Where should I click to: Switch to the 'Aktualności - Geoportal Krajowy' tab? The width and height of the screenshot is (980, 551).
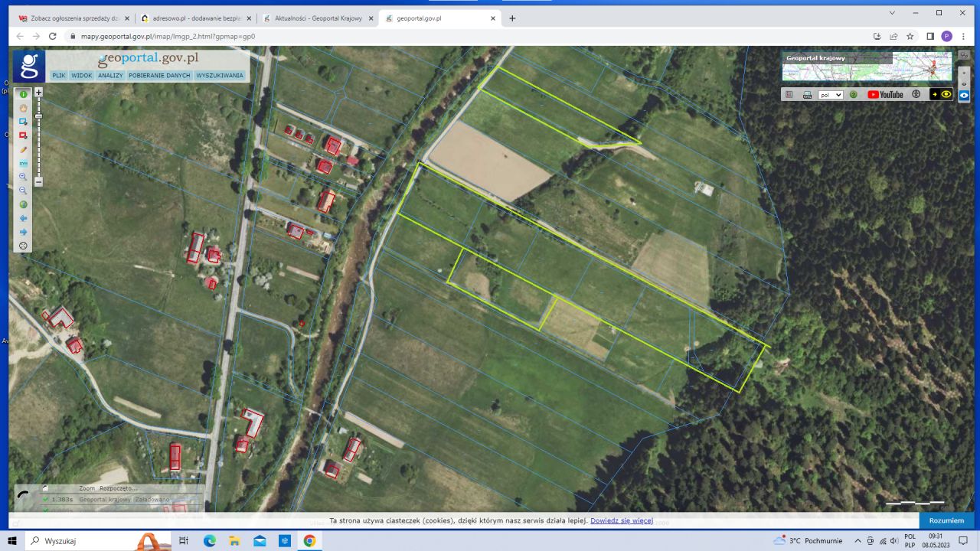point(318,18)
